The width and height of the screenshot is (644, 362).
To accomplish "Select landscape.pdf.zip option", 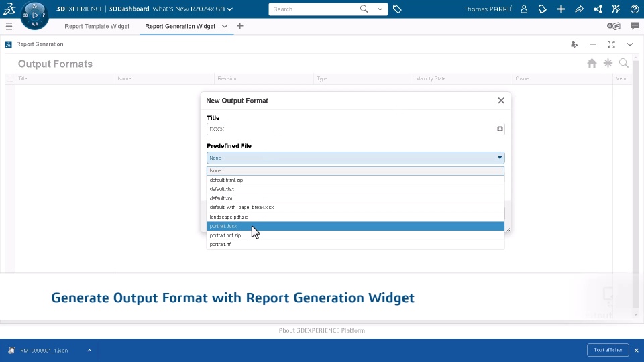I will tap(356, 217).
